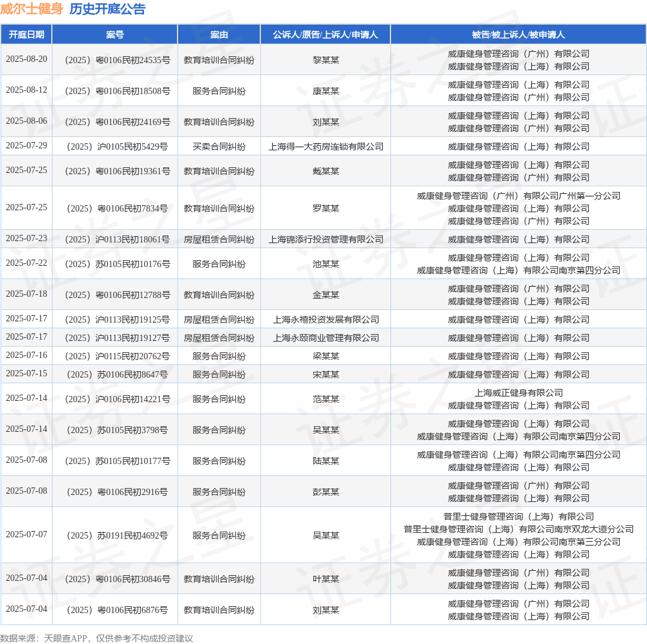The image size is (647, 644).
Task: Click the 买卖合同纠纷 cause cell
Action: tap(219, 146)
